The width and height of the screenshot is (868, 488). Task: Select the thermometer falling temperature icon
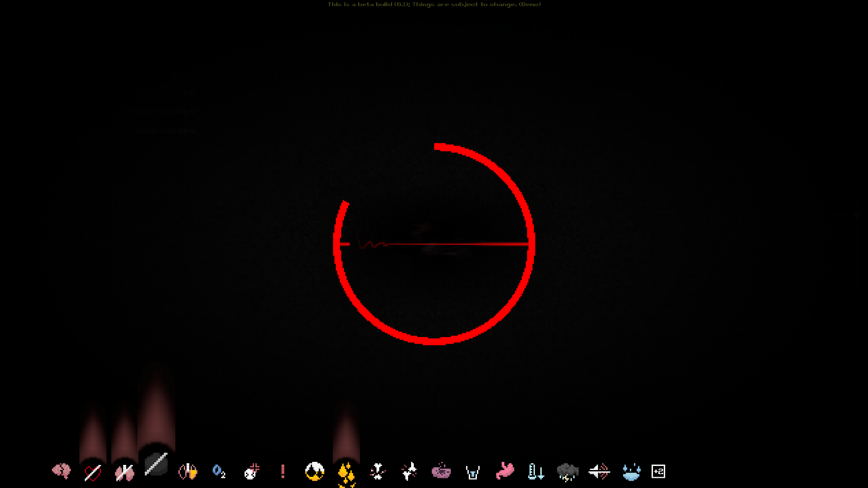point(536,471)
